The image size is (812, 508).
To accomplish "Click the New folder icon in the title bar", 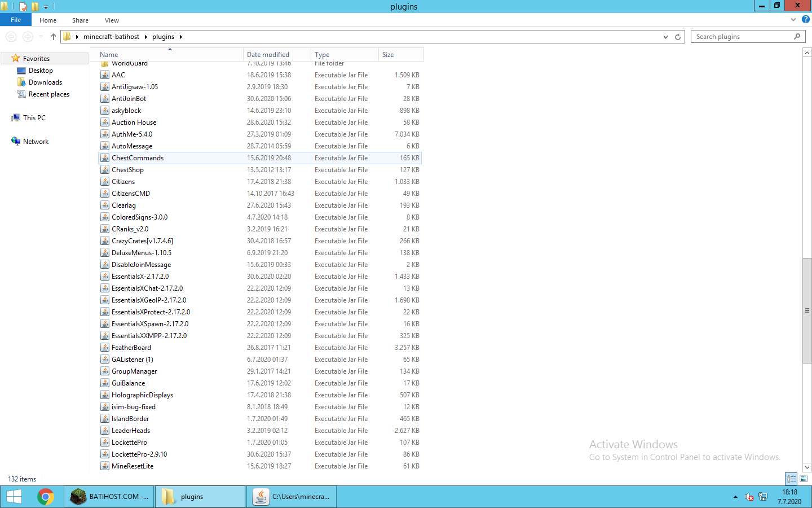I will click(35, 7).
